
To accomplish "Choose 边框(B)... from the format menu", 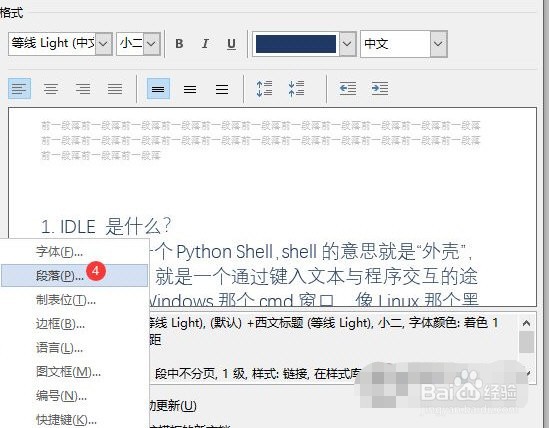I will point(75,324).
